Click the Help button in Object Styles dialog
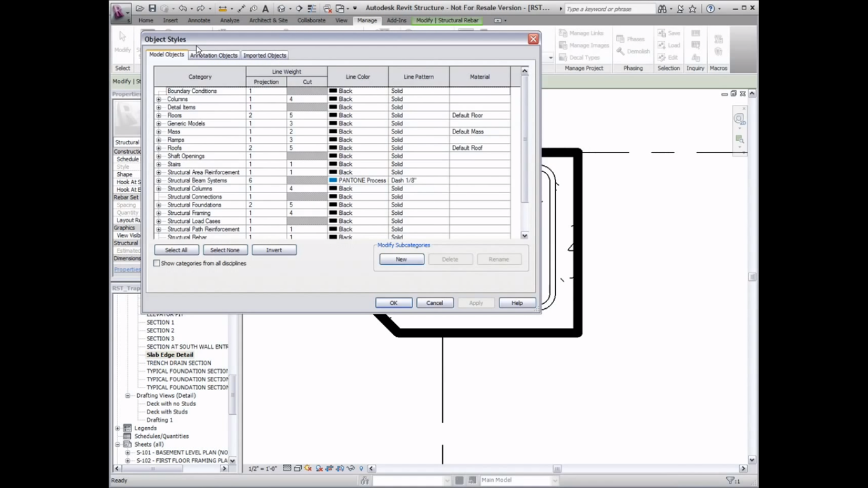The height and width of the screenshot is (488, 868). tap(517, 303)
